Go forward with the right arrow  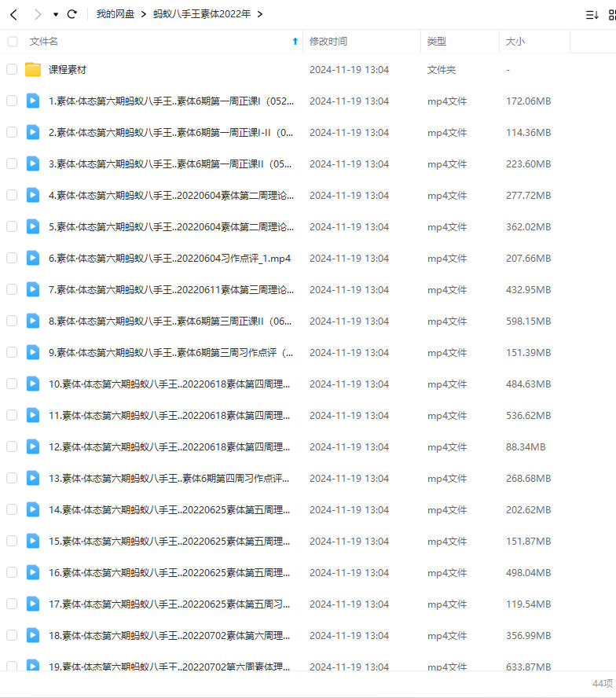38,15
